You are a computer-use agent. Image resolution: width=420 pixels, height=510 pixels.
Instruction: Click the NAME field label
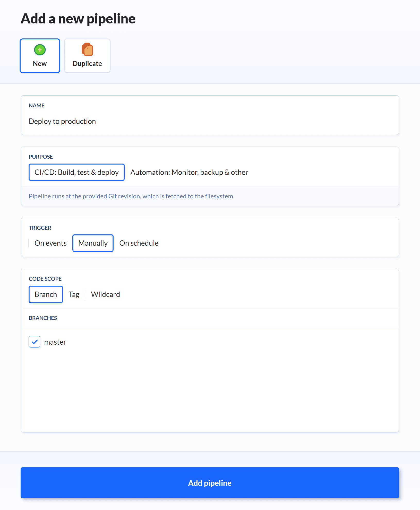pos(37,106)
